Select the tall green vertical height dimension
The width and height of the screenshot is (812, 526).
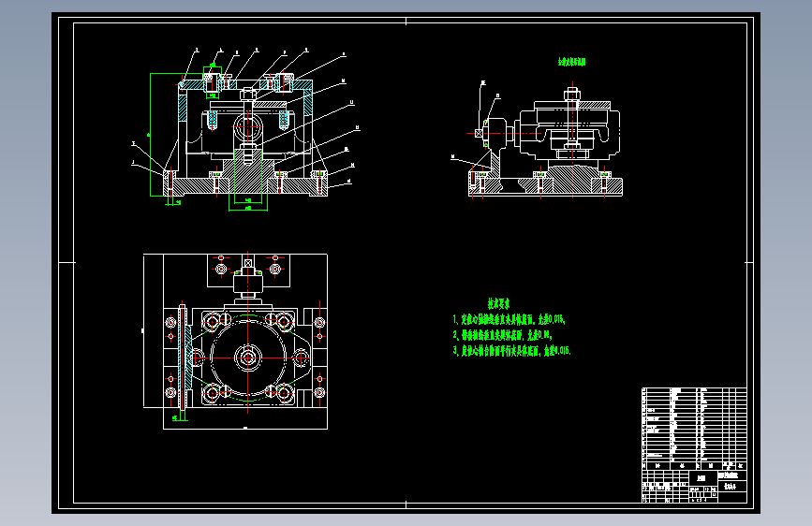(150, 135)
